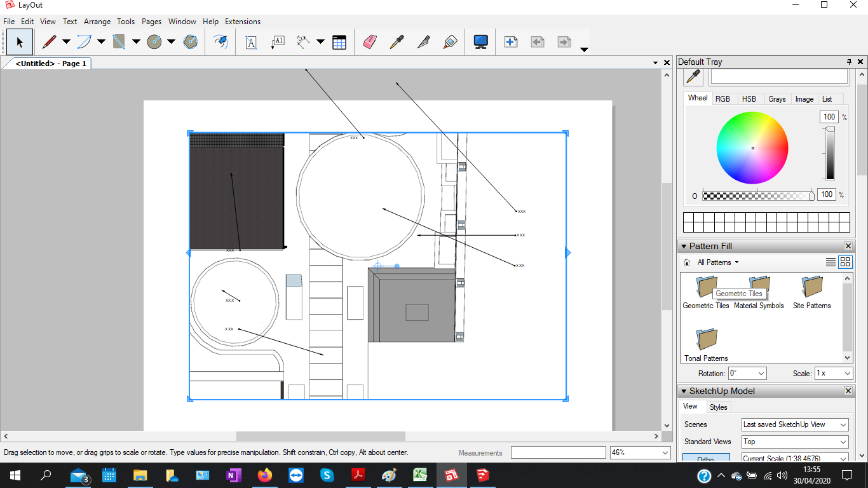
Task: Select the Text tool
Action: [x=251, y=42]
